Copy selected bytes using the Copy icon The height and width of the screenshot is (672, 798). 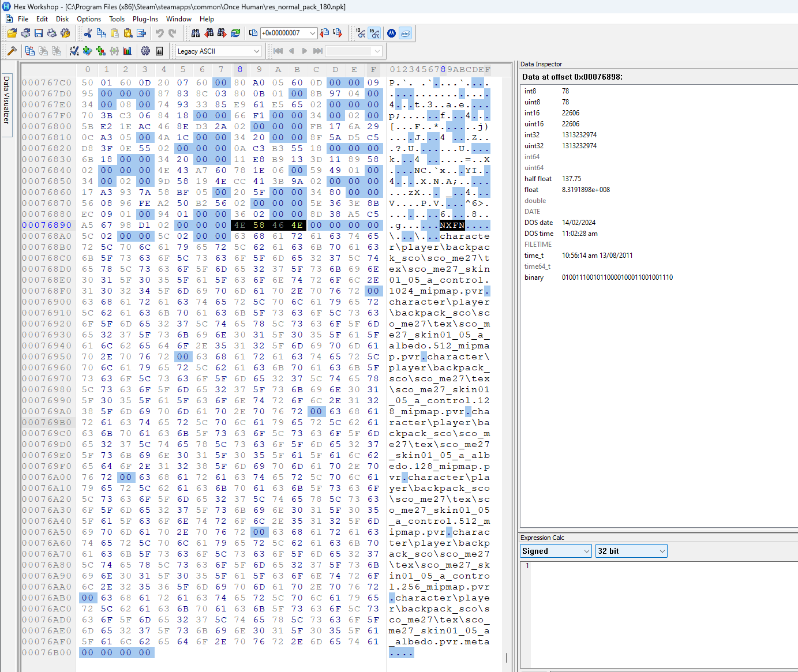click(101, 33)
